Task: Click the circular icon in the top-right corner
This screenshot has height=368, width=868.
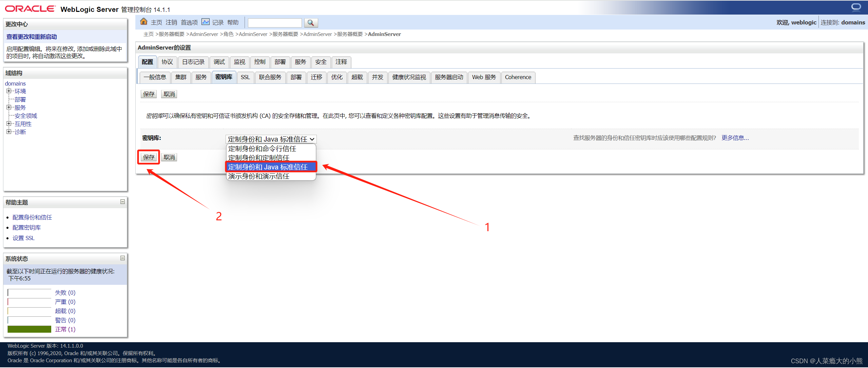Action: (856, 6)
